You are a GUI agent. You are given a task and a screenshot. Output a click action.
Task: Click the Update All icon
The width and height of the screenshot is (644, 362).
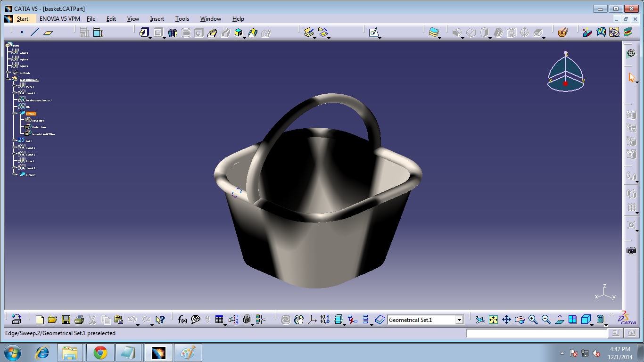coord(286,320)
